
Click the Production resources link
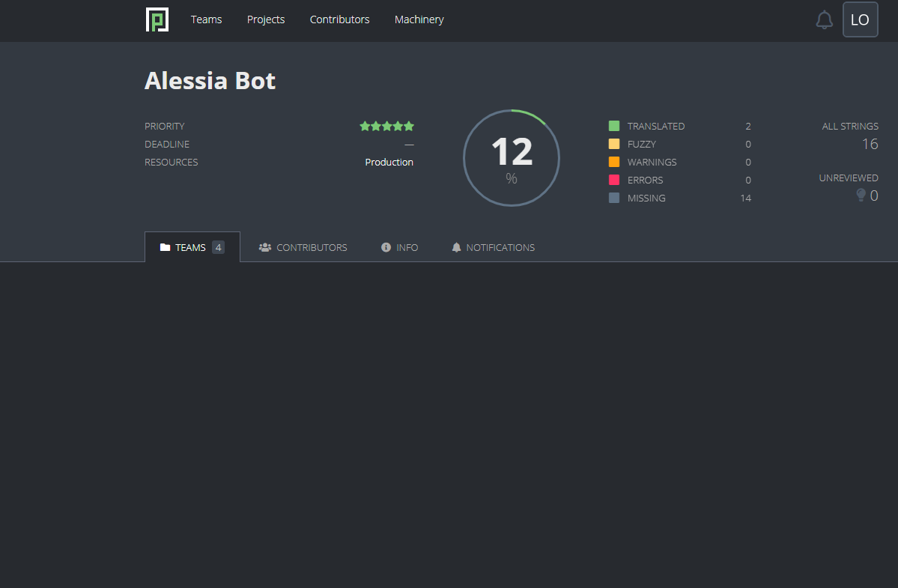coord(389,162)
